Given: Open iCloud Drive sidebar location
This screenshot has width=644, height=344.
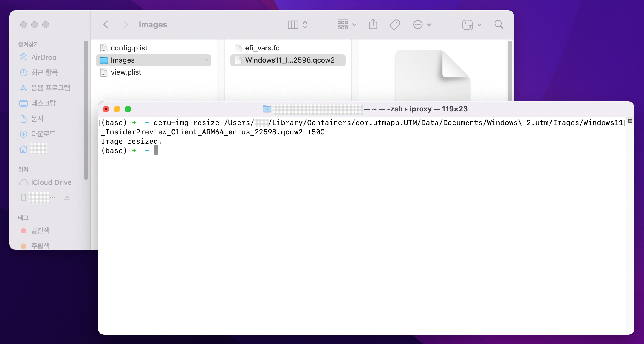Looking at the screenshot, I should click(51, 182).
